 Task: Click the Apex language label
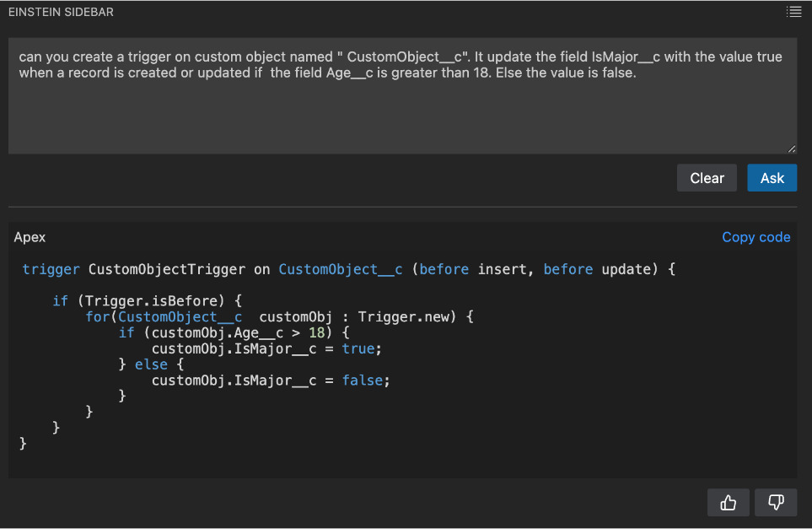[x=30, y=238]
